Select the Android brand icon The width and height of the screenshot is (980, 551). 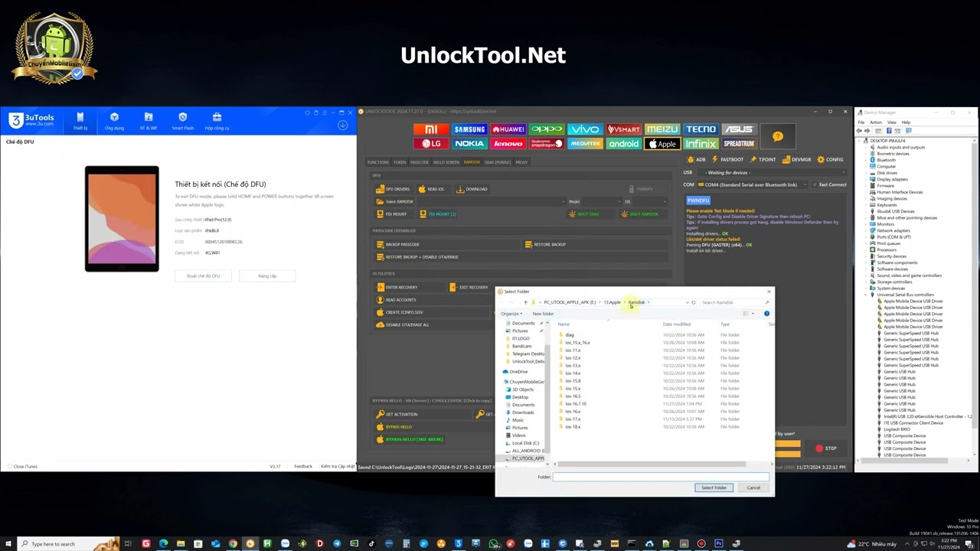point(623,144)
